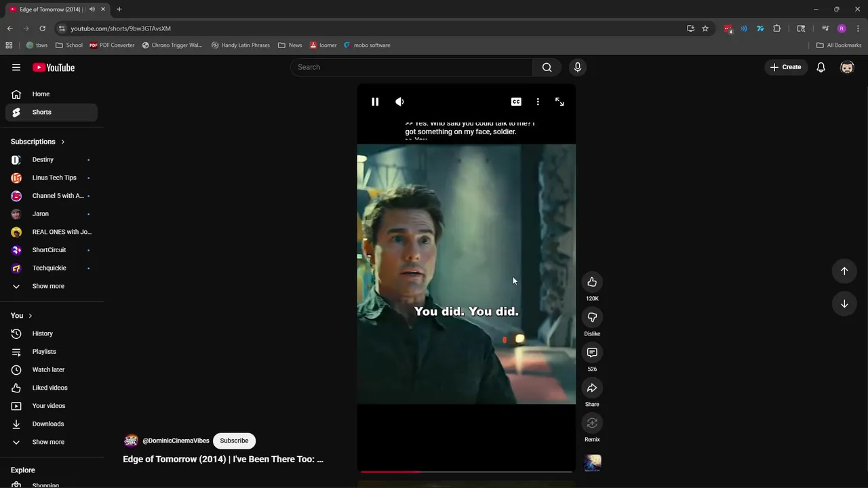Image resolution: width=868 pixels, height=488 pixels.
Task: Open the Chrome apps grid shortcut
Action: tap(9, 45)
